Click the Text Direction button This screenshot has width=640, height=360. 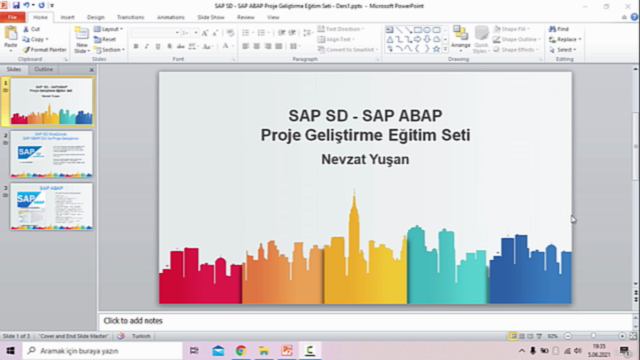click(x=341, y=29)
